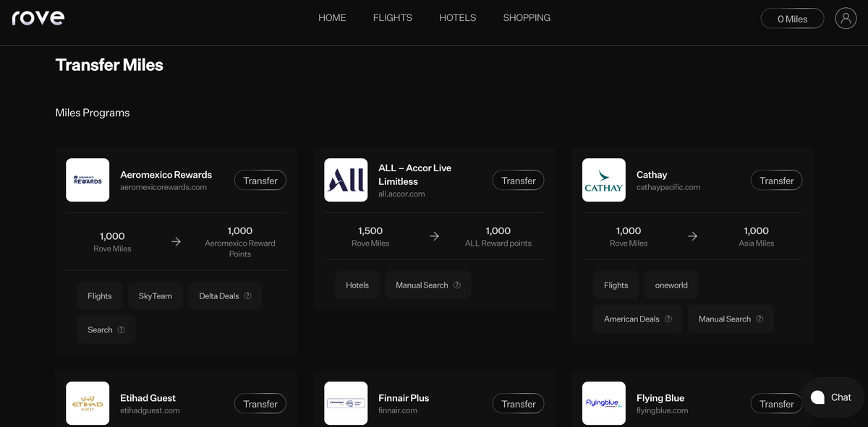This screenshot has height=427, width=868.
Task: Click the Finnair Plus title
Action: click(x=404, y=398)
